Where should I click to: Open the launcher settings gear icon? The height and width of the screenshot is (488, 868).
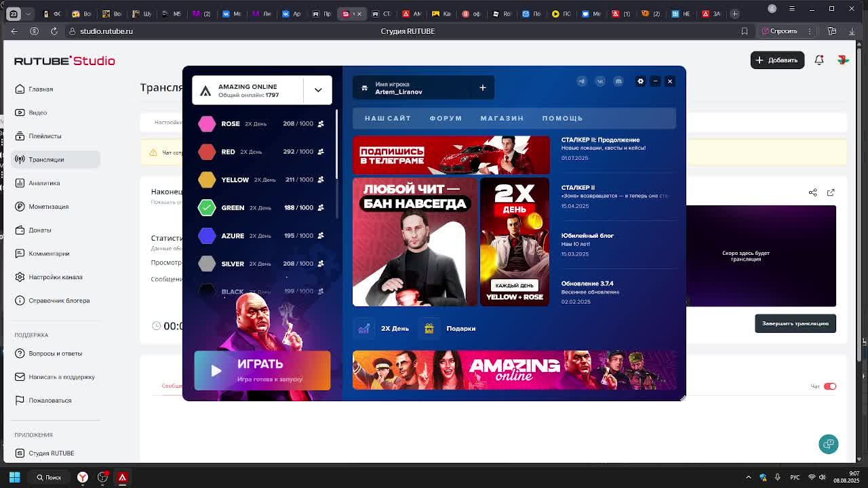(x=640, y=81)
